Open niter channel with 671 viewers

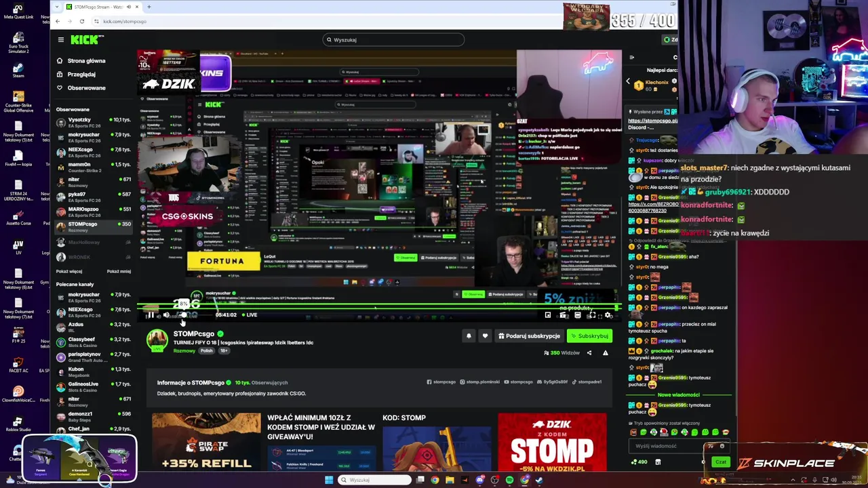pyautogui.click(x=94, y=182)
